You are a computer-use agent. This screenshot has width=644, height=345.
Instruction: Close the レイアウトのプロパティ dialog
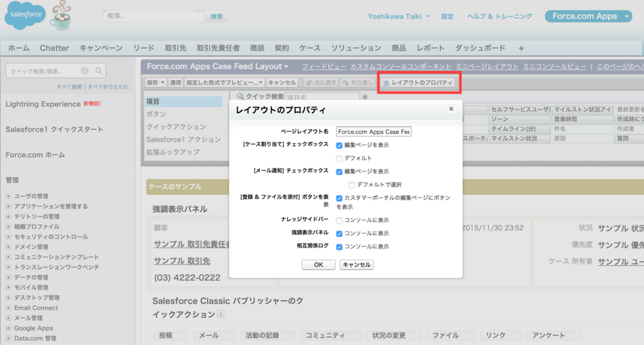click(451, 109)
